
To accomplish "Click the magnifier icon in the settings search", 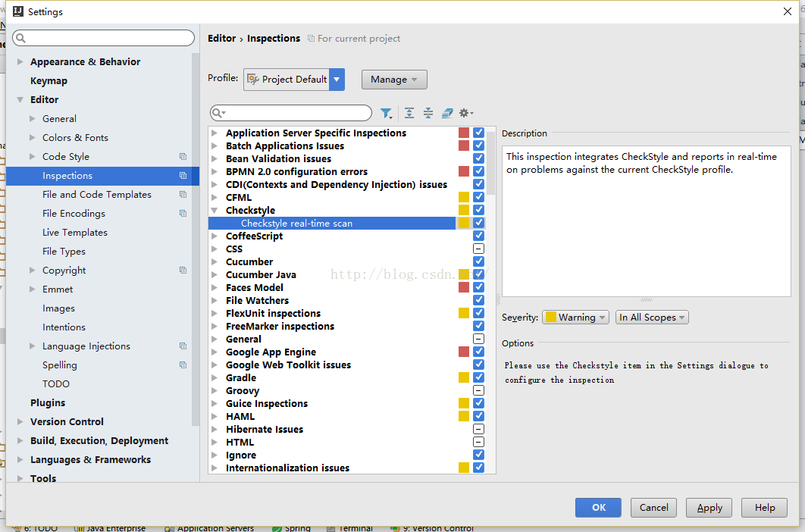I will pyautogui.click(x=21, y=38).
